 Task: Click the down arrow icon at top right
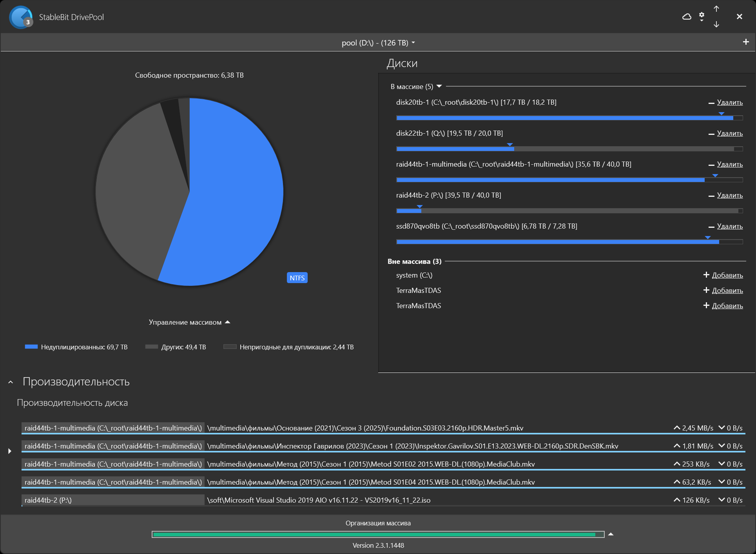pyautogui.click(x=716, y=24)
